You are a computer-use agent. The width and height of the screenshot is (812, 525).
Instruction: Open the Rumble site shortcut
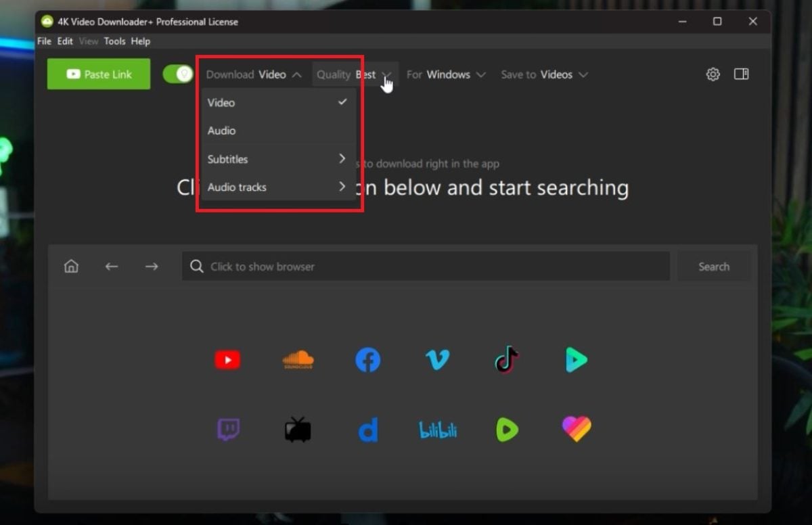(507, 430)
